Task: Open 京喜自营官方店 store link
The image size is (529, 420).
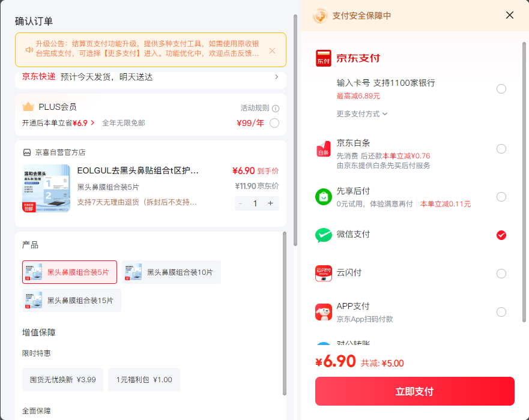Action: click(61, 152)
